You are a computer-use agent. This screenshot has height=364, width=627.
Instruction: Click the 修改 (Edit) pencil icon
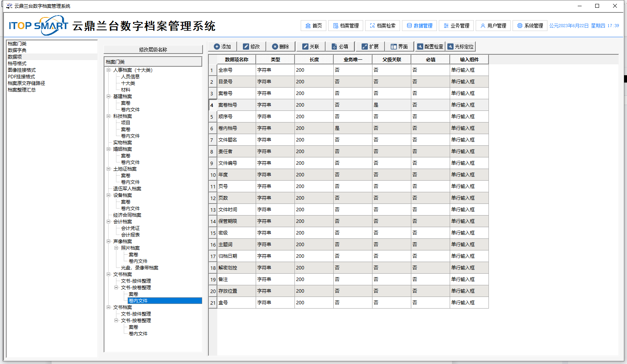point(246,47)
